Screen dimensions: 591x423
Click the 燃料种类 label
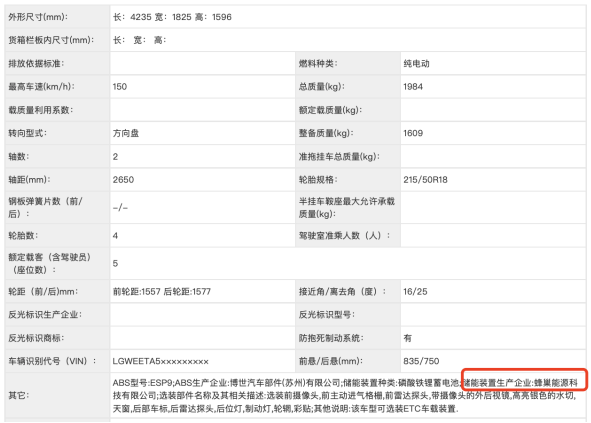[x=318, y=63]
